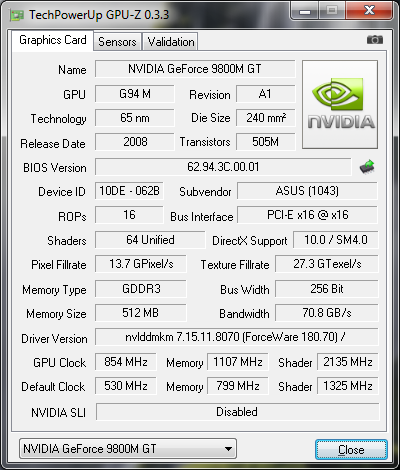Click the Bus Width value 256 Bit

pos(327,289)
